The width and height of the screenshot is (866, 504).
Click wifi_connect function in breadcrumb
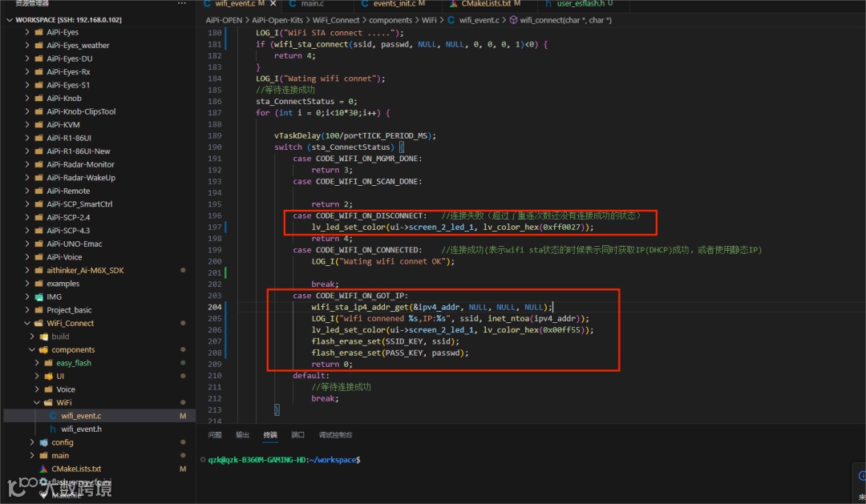tap(565, 20)
